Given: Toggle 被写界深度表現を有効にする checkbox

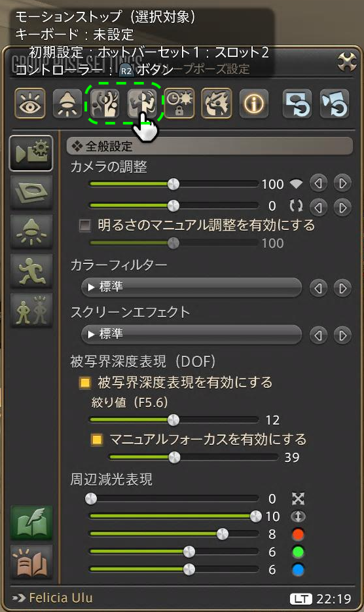Looking at the screenshot, I should [84, 382].
